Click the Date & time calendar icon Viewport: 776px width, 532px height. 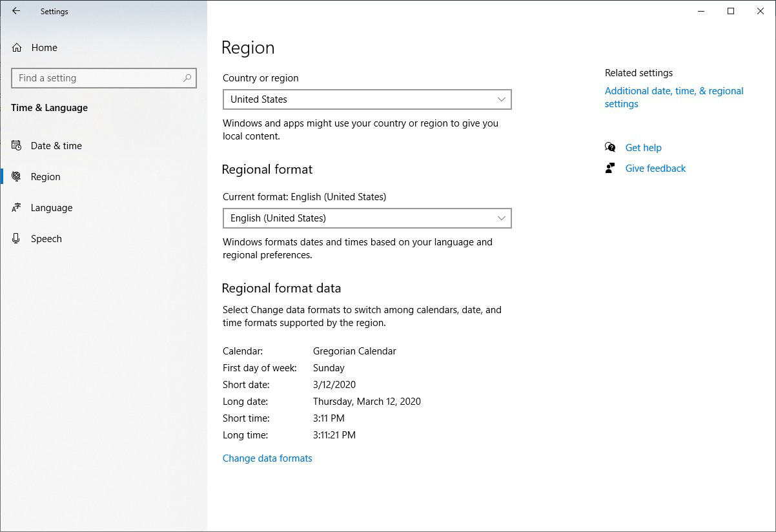pyautogui.click(x=17, y=146)
